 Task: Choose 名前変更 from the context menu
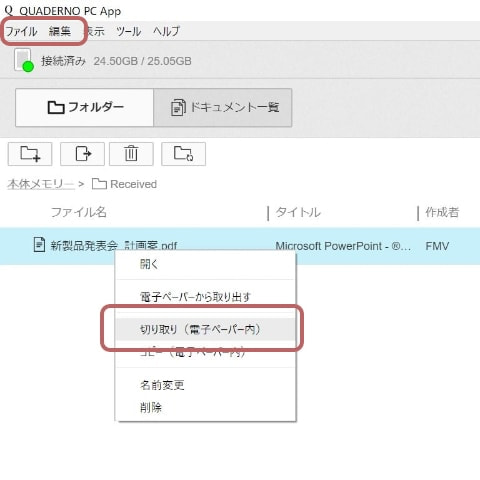pyautogui.click(x=206, y=385)
